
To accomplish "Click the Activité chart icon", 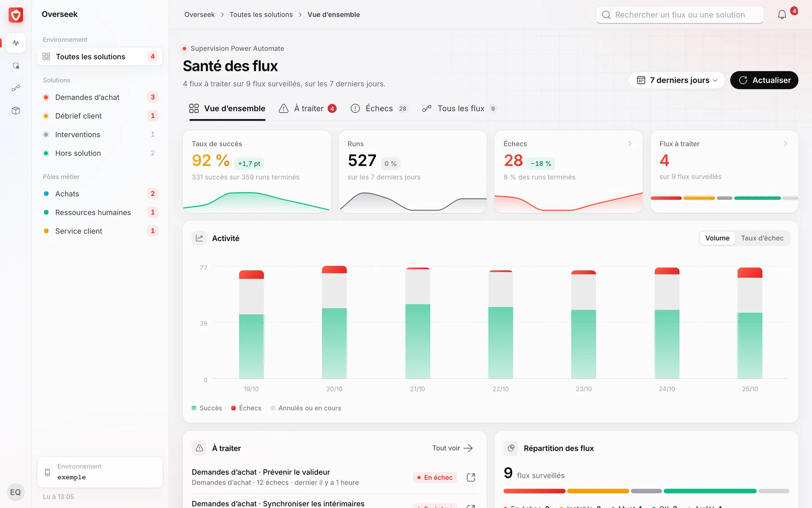I will point(199,238).
